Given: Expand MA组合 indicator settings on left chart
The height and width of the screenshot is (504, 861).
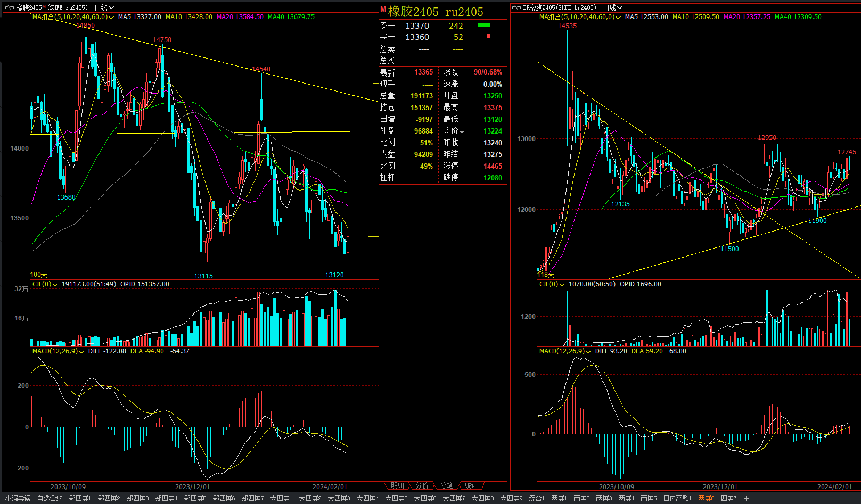Looking at the screenshot, I should tap(111, 18).
